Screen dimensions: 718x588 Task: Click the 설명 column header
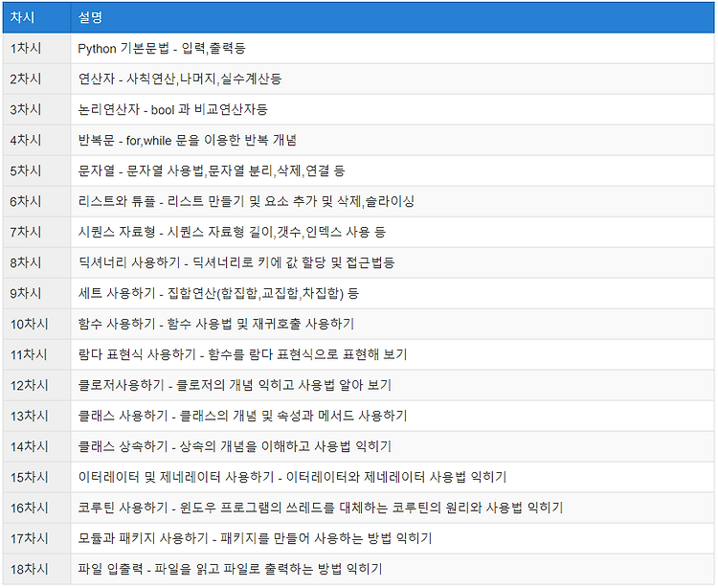coord(393,17)
